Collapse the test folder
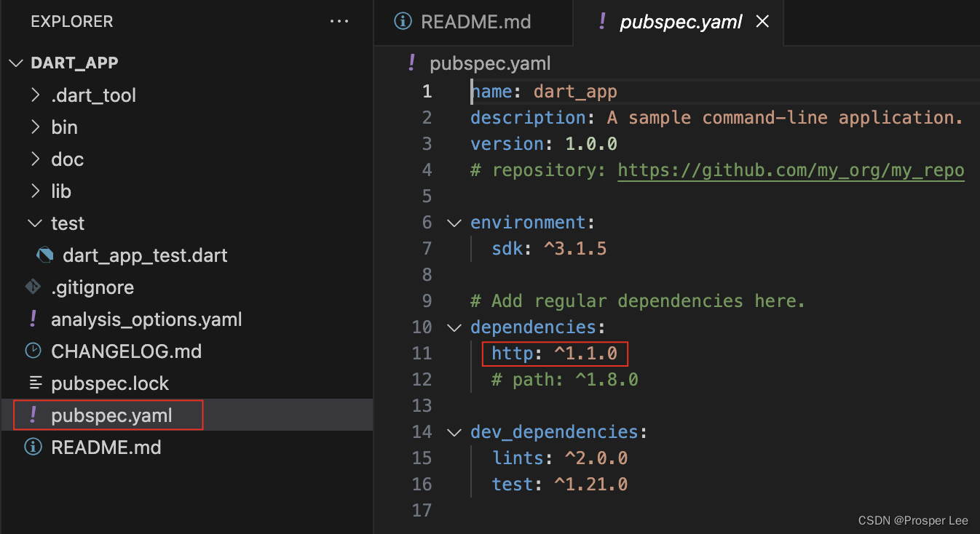 click(36, 223)
